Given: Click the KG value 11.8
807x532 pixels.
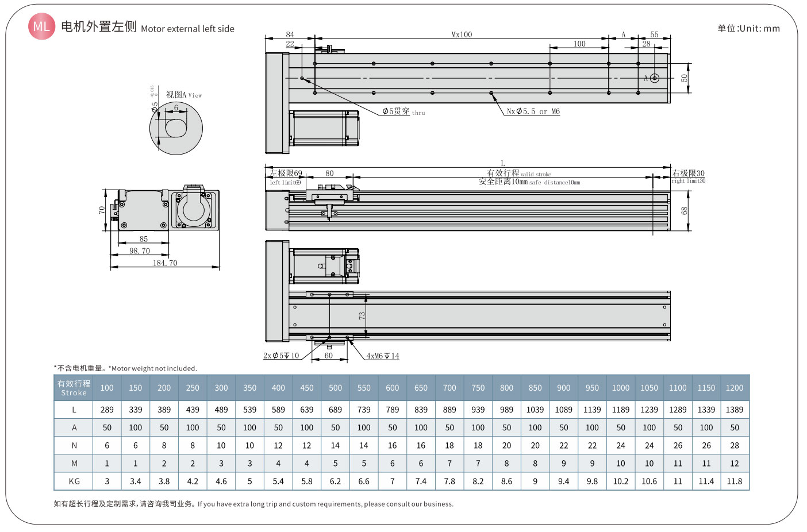Looking at the screenshot, I should [734, 481].
